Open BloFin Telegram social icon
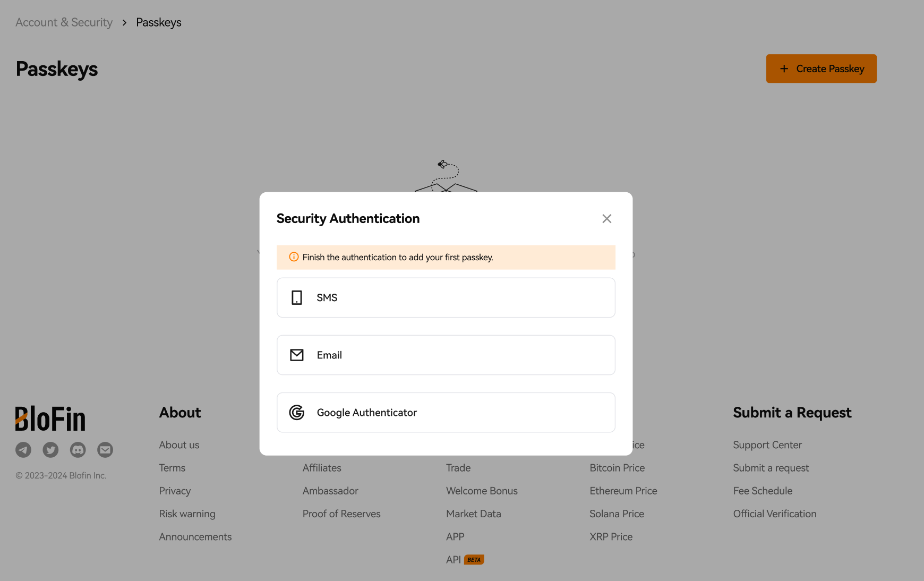This screenshot has height=581, width=924. (x=23, y=450)
